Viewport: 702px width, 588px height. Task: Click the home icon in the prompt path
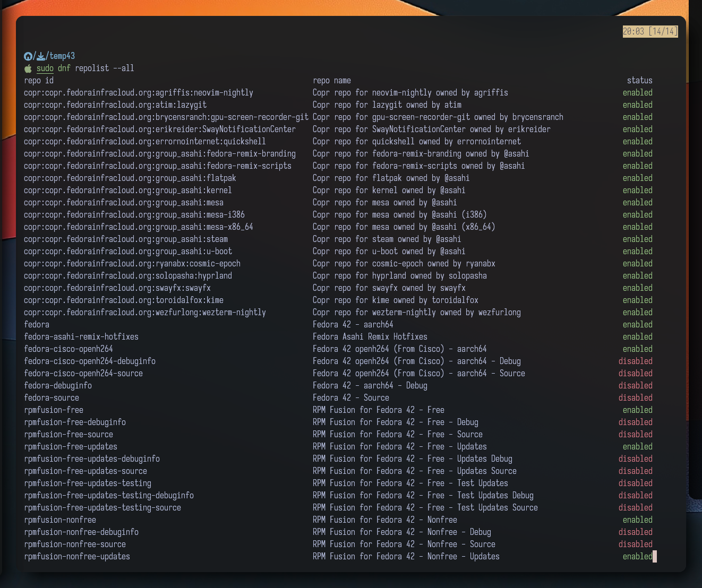28,56
